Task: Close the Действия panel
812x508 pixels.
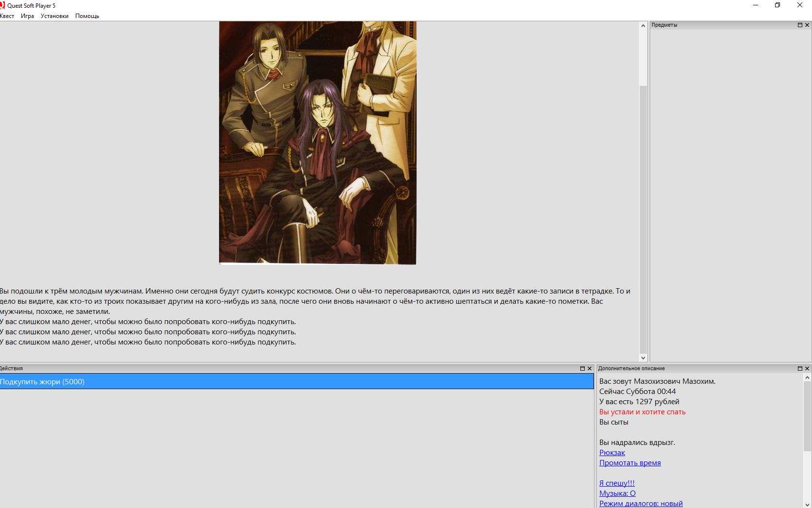Action: pyautogui.click(x=590, y=368)
